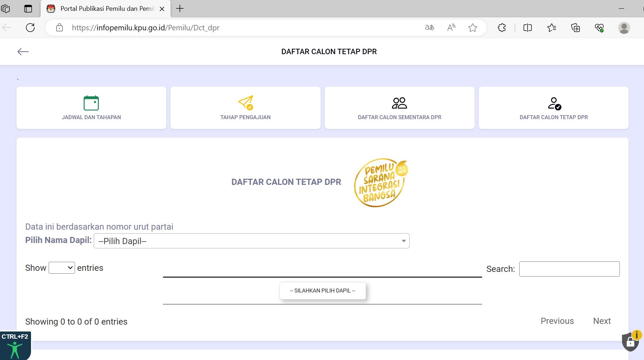Image resolution: width=644 pixels, height=360 pixels.
Task: Open Jadwal dan Tahapan calendar icon
Action: 91,103
